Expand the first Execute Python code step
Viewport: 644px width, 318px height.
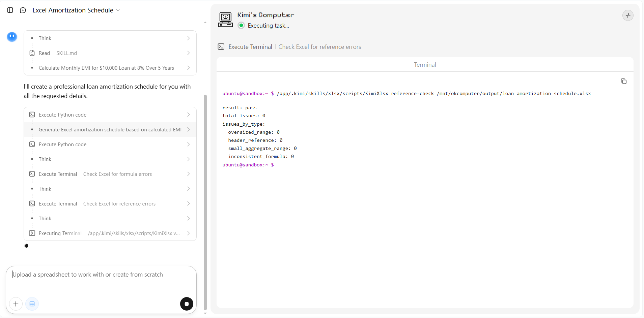coord(110,115)
